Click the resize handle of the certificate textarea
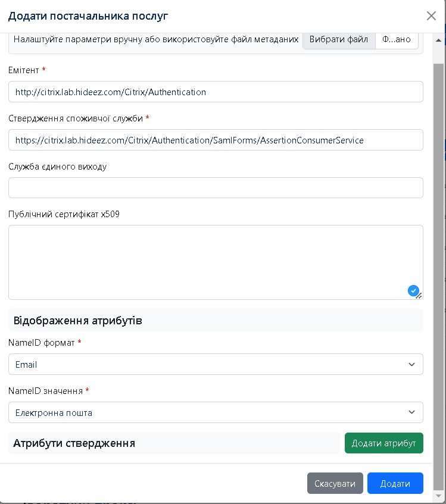This screenshot has width=446, height=504. tap(419, 296)
